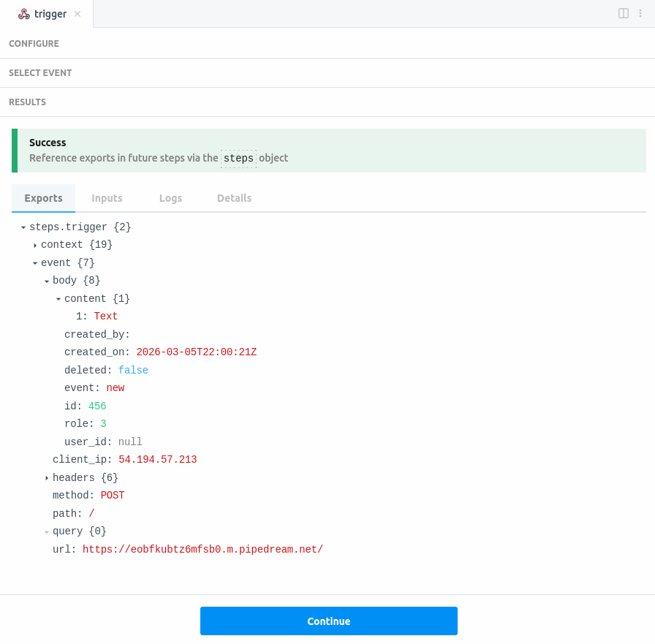Click the split-panel layout icon top right
This screenshot has width=655, height=644.
tap(624, 13)
